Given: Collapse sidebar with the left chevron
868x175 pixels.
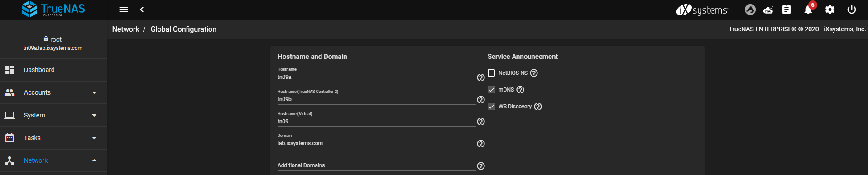Looking at the screenshot, I should click(142, 10).
